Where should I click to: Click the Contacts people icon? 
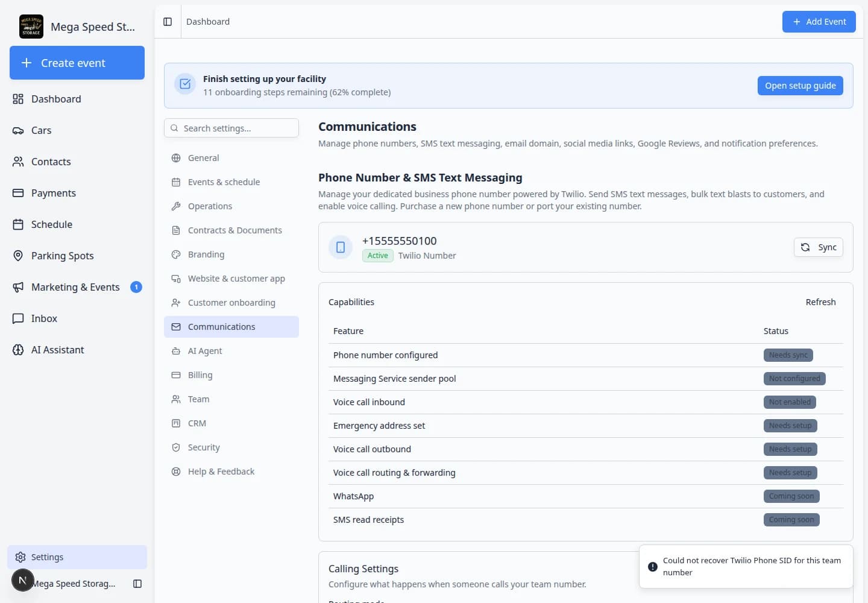[18, 162]
